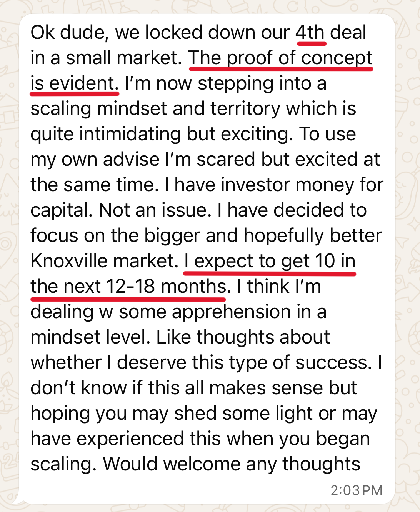Click the underlined "4th" text
This screenshot has height=512, width=420.
(310, 32)
